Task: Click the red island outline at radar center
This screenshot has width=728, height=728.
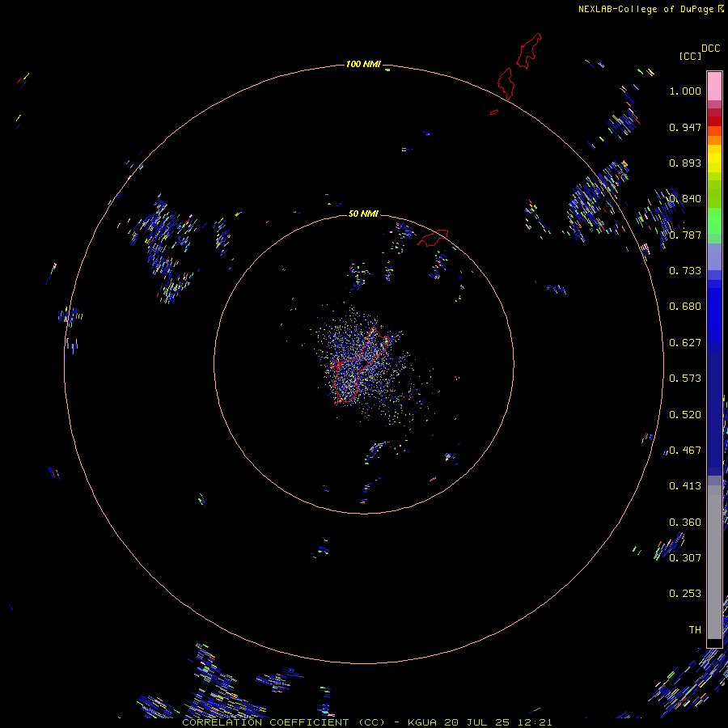Action: point(359,366)
